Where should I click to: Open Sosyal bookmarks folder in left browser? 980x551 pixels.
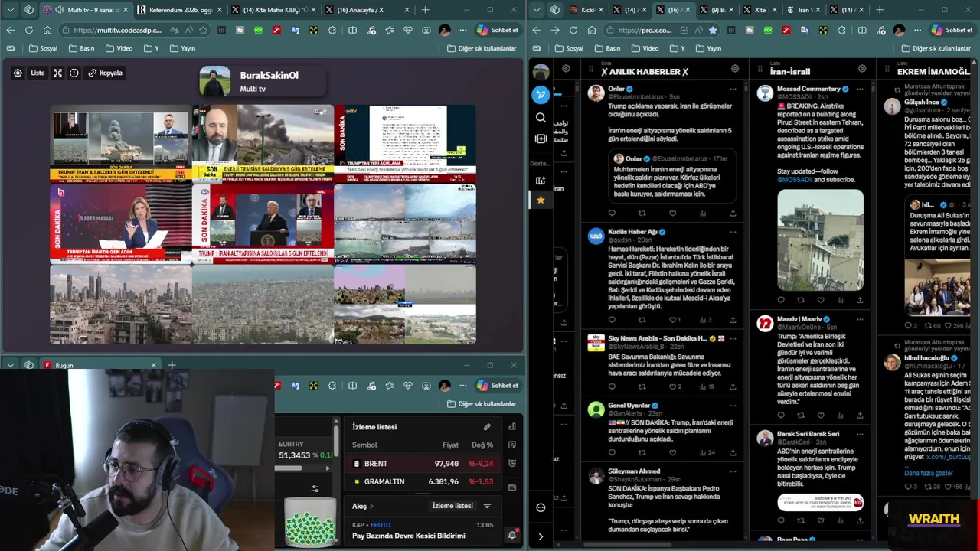click(44, 48)
